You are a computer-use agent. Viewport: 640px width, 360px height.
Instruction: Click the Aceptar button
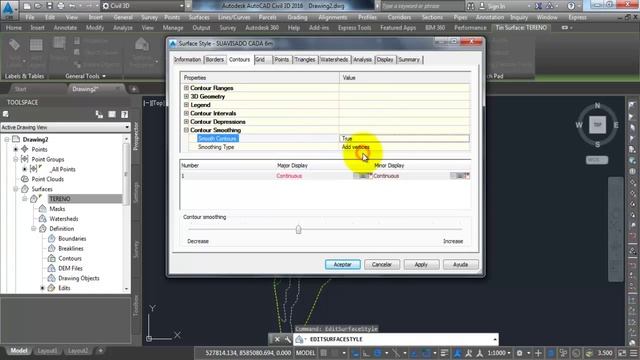click(x=342, y=264)
